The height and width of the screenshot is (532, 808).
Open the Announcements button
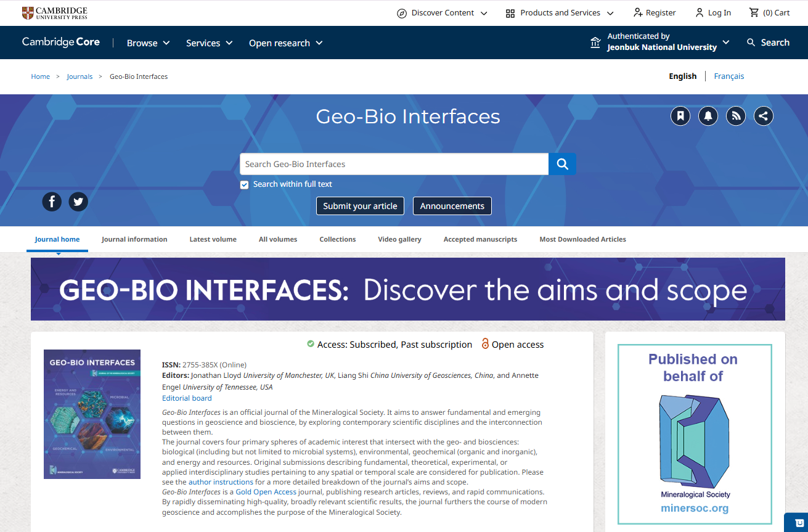coord(452,206)
